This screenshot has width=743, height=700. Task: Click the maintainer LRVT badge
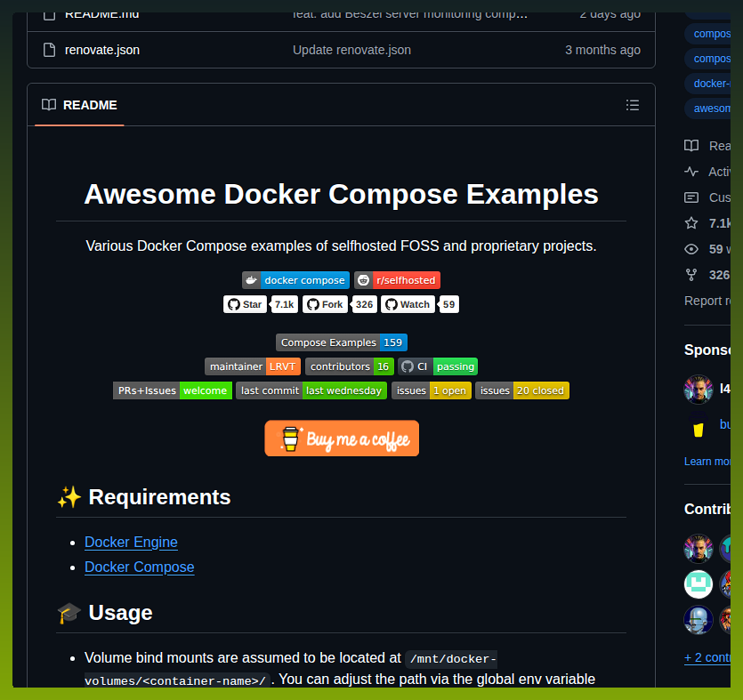[253, 366]
